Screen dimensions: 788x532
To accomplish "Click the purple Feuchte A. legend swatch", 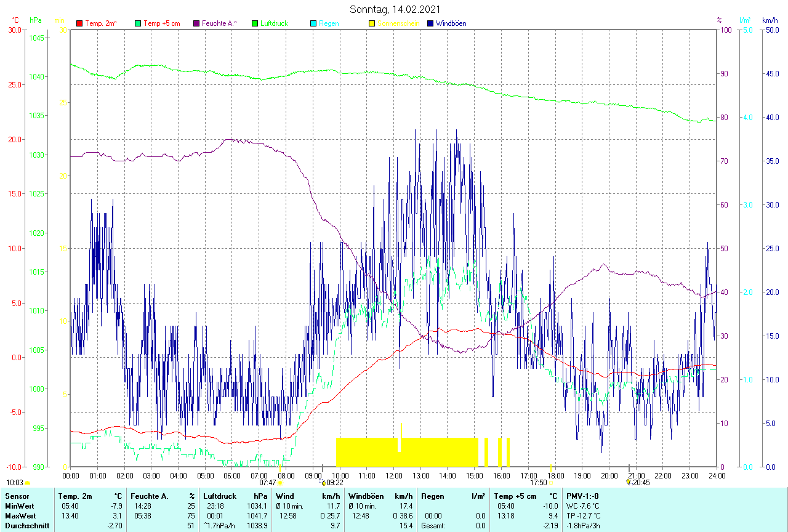I will [196, 23].
